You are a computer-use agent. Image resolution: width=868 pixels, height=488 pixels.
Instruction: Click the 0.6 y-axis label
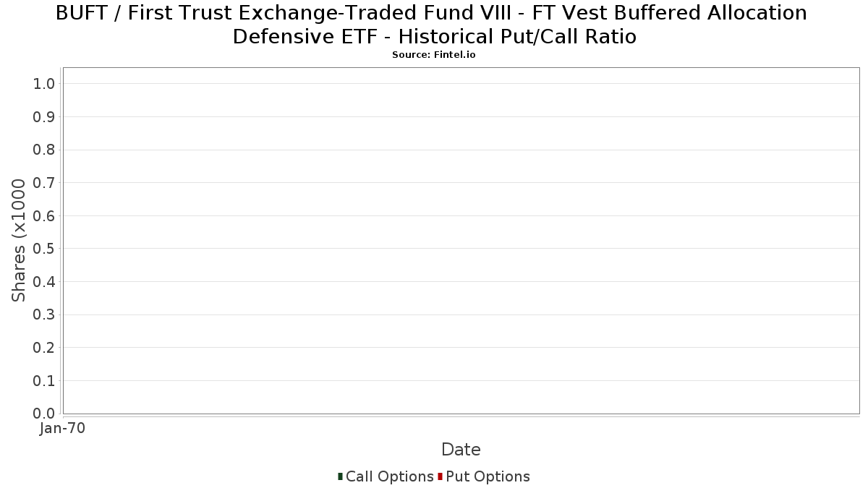point(44,216)
